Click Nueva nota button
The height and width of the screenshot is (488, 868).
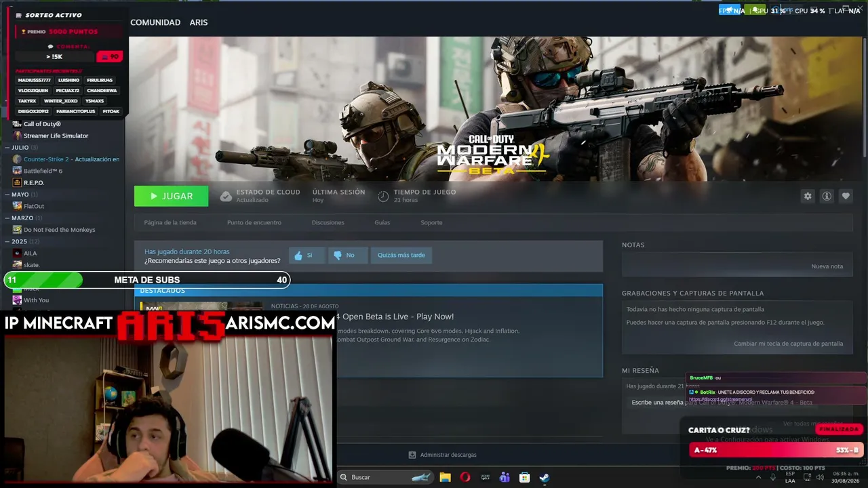click(827, 266)
